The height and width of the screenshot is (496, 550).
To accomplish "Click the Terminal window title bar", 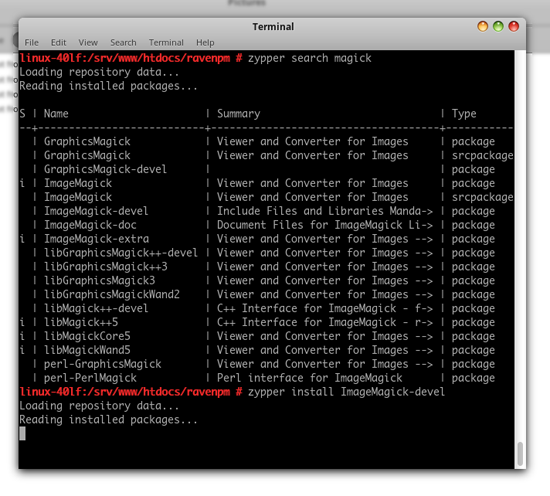I will [273, 27].
